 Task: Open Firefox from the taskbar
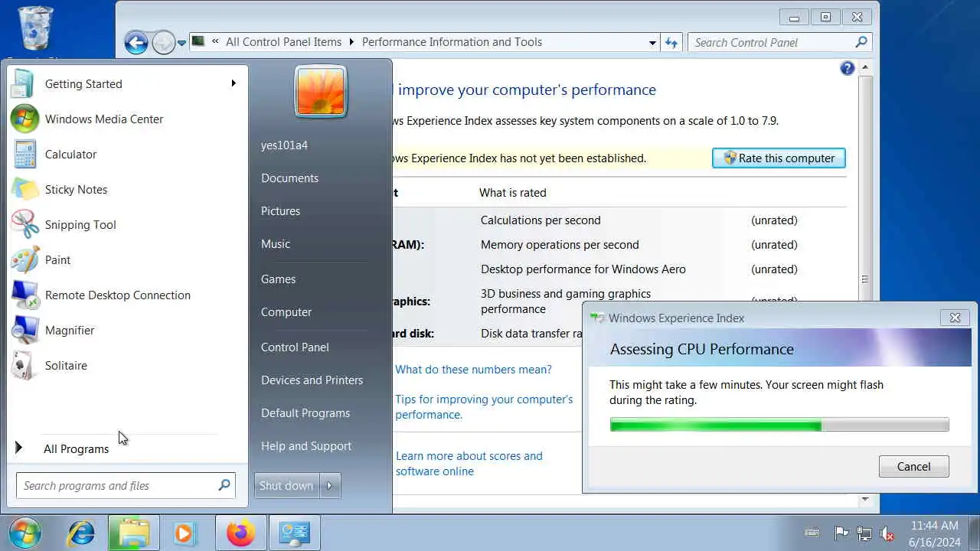coord(241,533)
